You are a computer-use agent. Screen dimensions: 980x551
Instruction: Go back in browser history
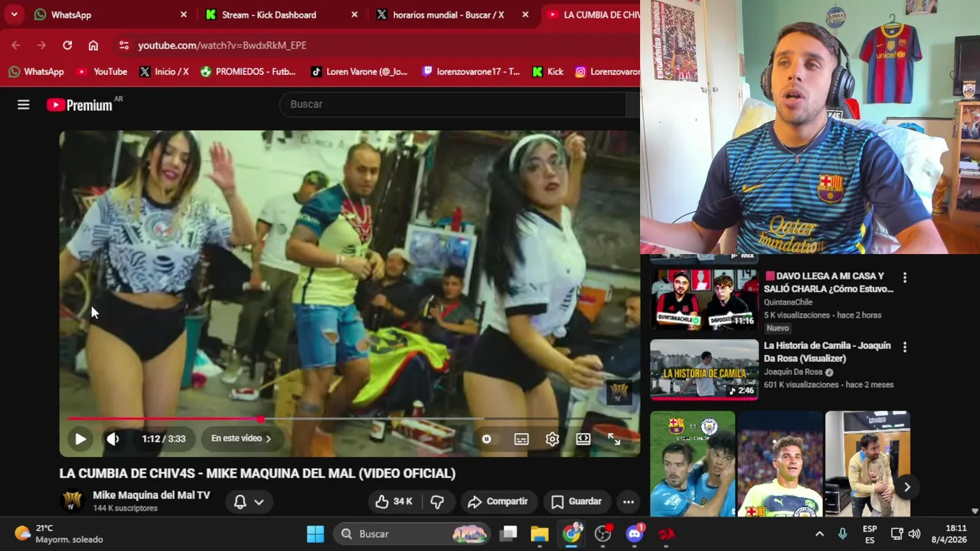(x=16, y=45)
